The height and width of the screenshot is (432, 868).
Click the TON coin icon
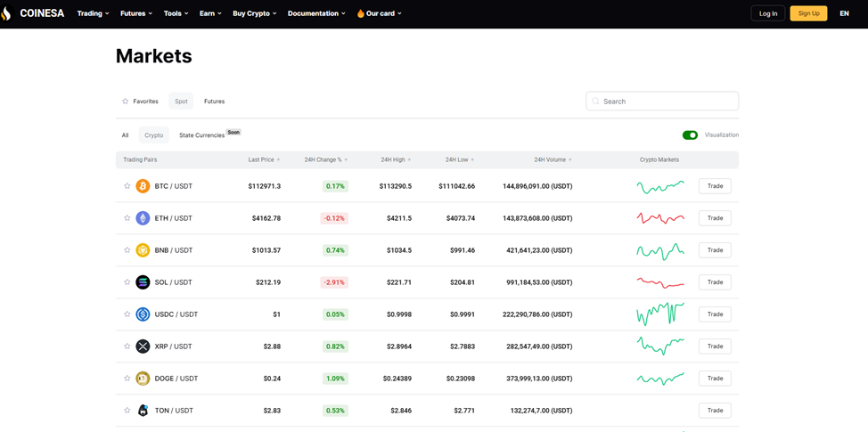pos(143,411)
